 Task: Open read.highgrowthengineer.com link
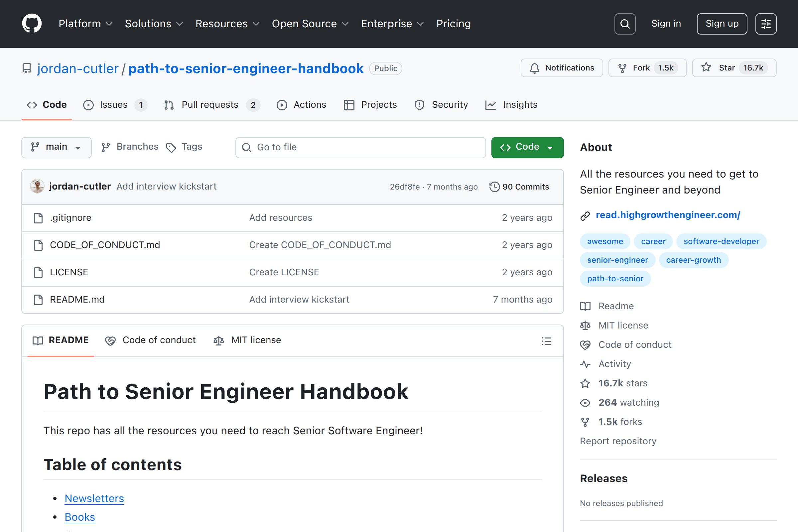(668, 215)
